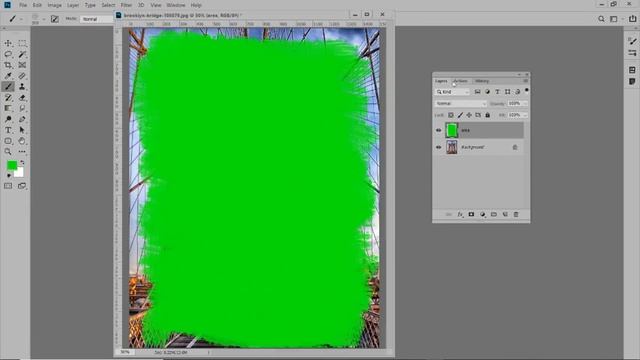Open the Window menu

(176, 5)
